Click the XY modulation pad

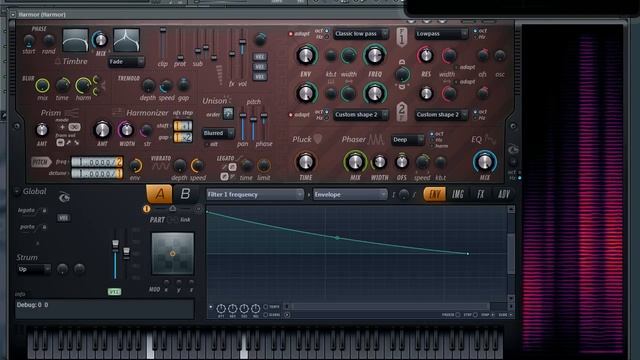pyautogui.click(x=173, y=253)
